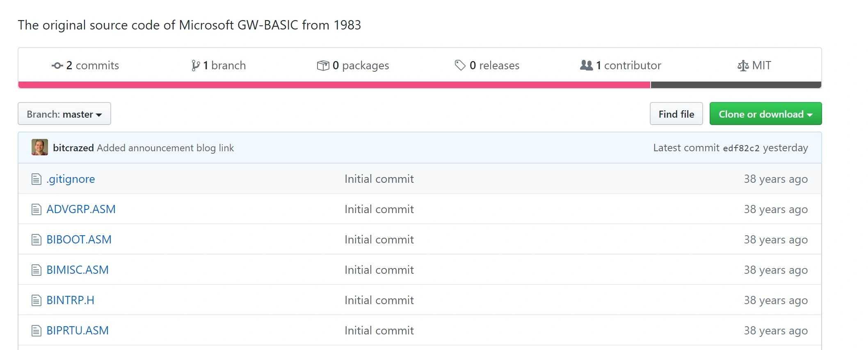
Task: Open the Initial commit message for BIBOOT.ASM
Action: pyautogui.click(x=379, y=239)
